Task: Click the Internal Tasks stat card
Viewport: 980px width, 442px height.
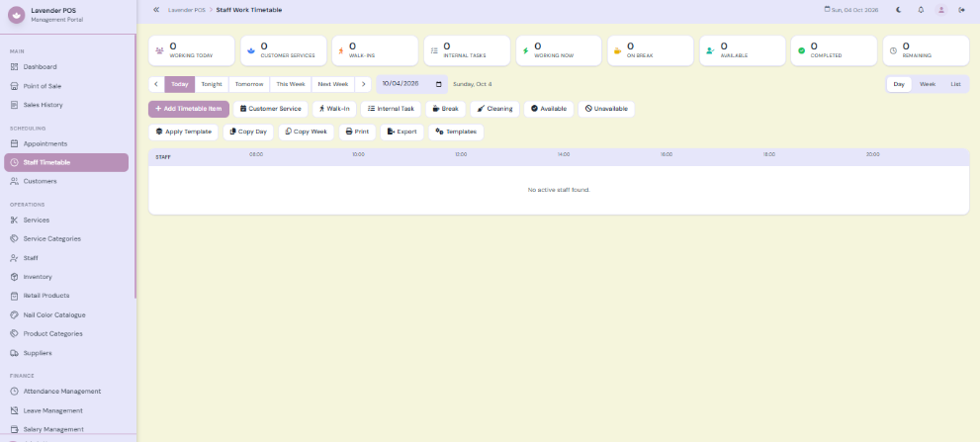Action: click(467, 50)
